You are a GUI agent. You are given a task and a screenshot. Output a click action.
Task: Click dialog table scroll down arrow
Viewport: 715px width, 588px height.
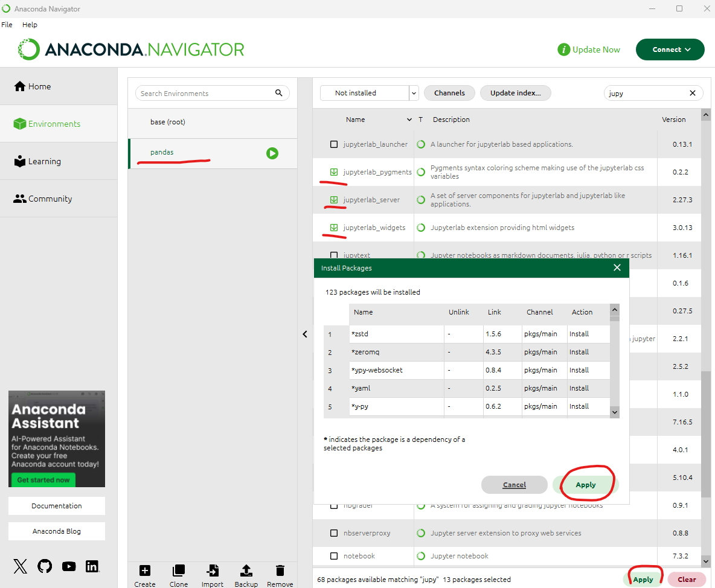tap(615, 412)
